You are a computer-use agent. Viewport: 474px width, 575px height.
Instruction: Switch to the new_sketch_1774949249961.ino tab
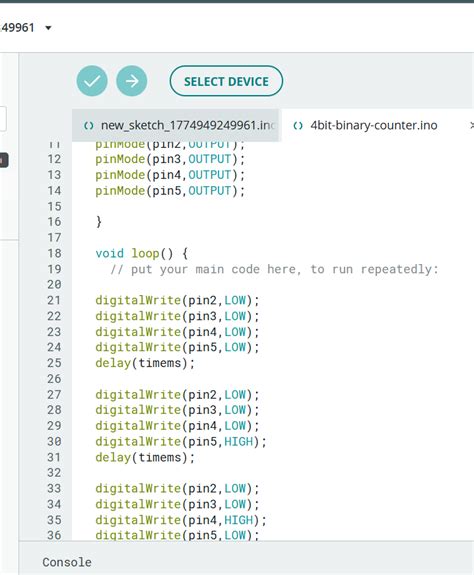[177, 125]
